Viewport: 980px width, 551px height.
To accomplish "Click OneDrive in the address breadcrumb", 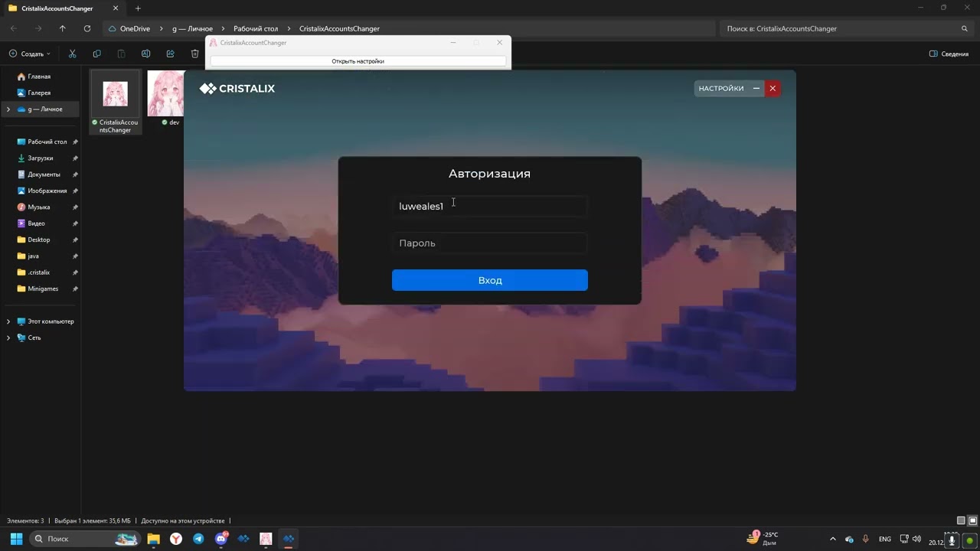I will pyautogui.click(x=135, y=28).
